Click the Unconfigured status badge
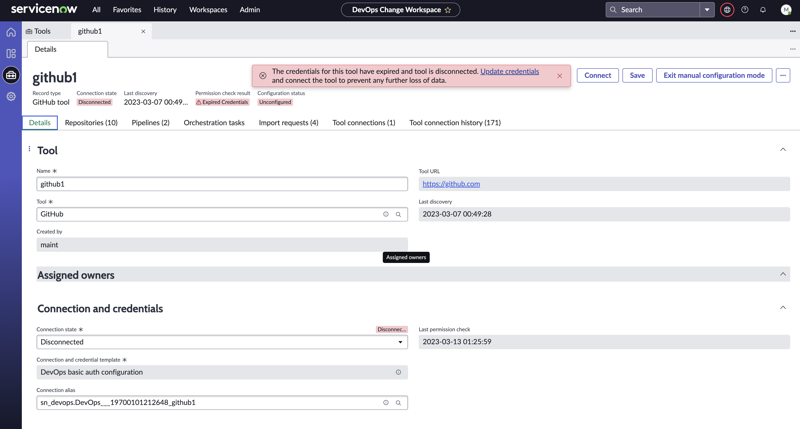Viewport: 800px width, 429px height. tap(275, 103)
